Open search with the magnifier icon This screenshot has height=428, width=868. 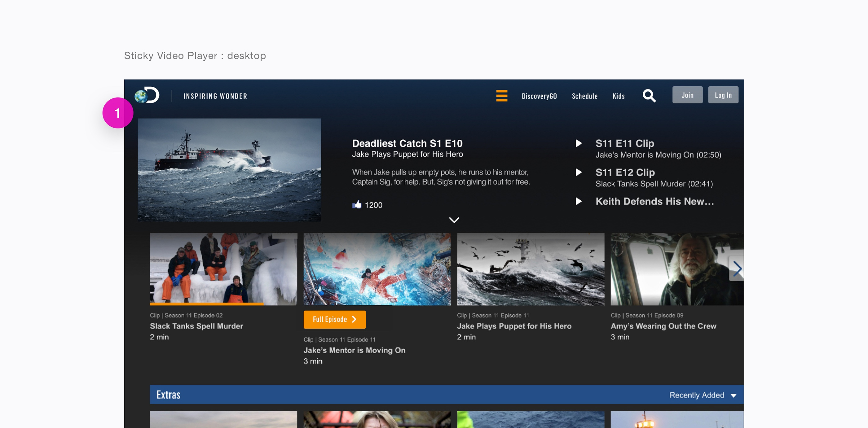pyautogui.click(x=649, y=96)
